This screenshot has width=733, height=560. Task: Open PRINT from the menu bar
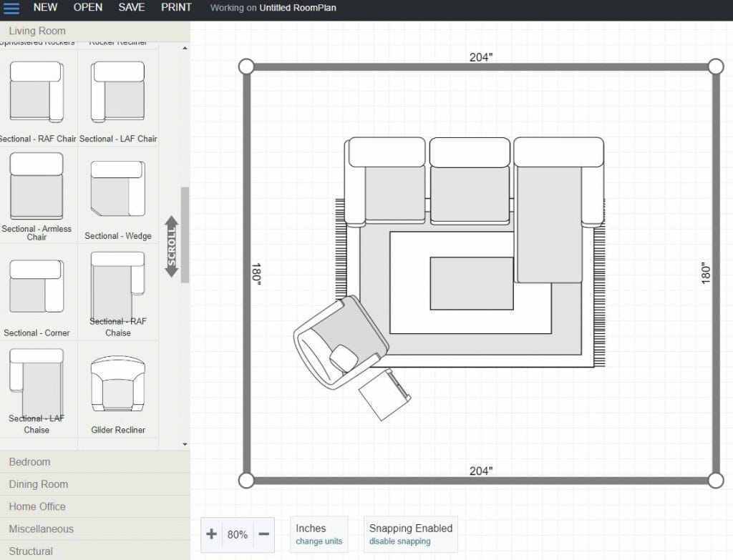175,7
